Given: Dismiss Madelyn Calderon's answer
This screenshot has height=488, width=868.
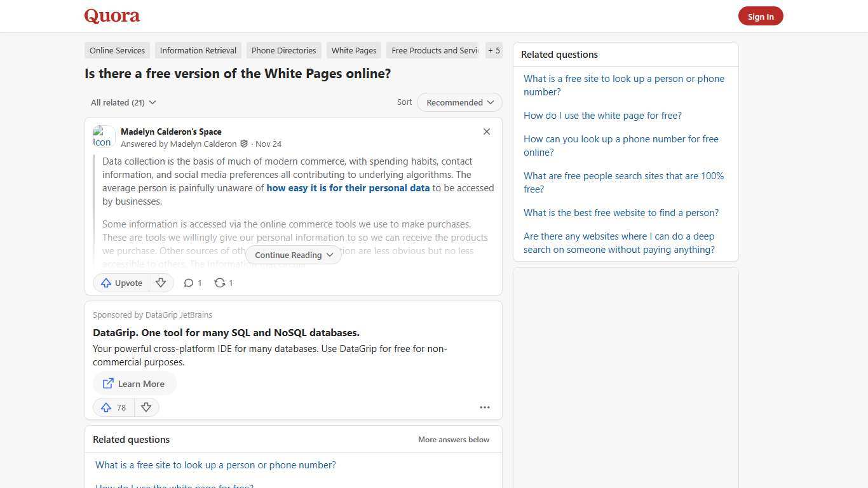Looking at the screenshot, I should coord(487,132).
